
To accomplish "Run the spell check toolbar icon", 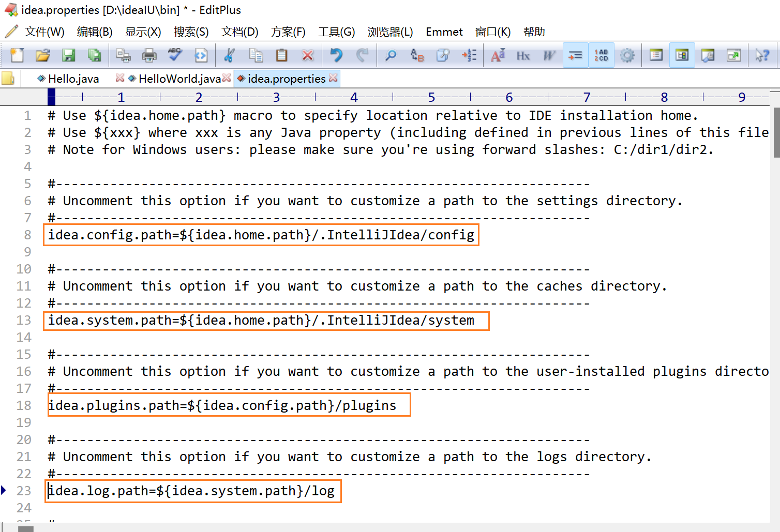I will tap(174, 55).
